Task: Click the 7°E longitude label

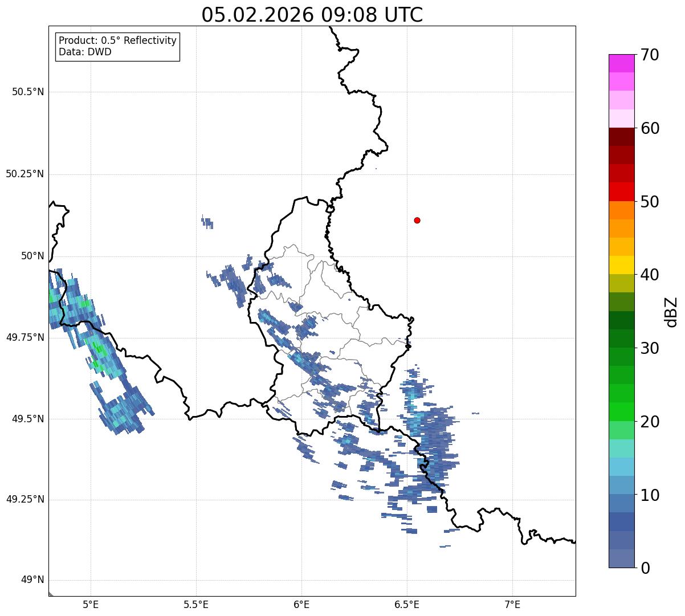Action: (512, 604)
